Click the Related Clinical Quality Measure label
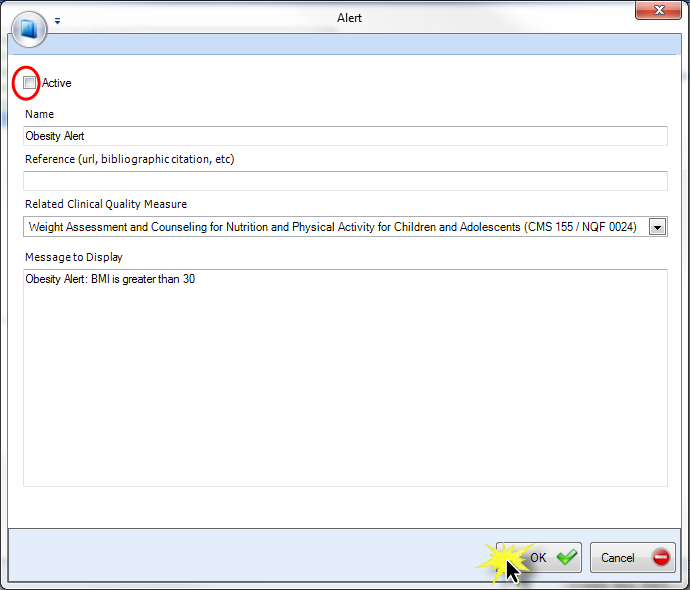690x590 pixels. coord(106,204)
